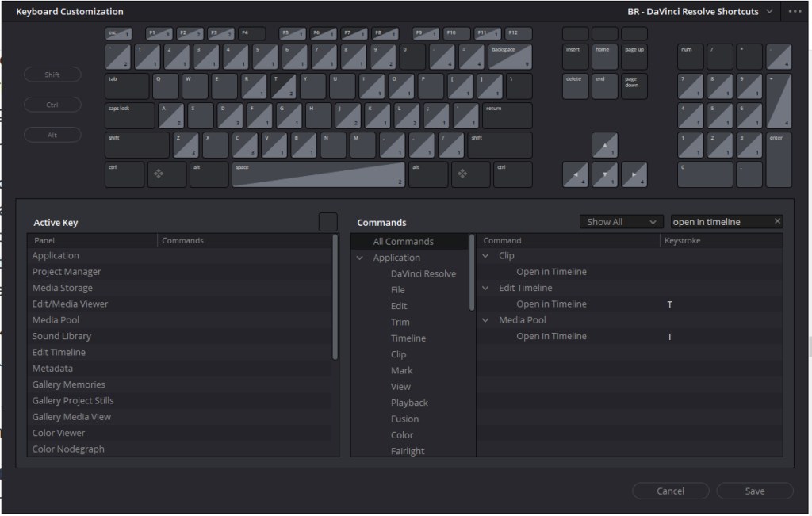Toggle the Ctrl modifier button
Image resolution: width=812 pixels, height=516 pixels.
(52, 105)
